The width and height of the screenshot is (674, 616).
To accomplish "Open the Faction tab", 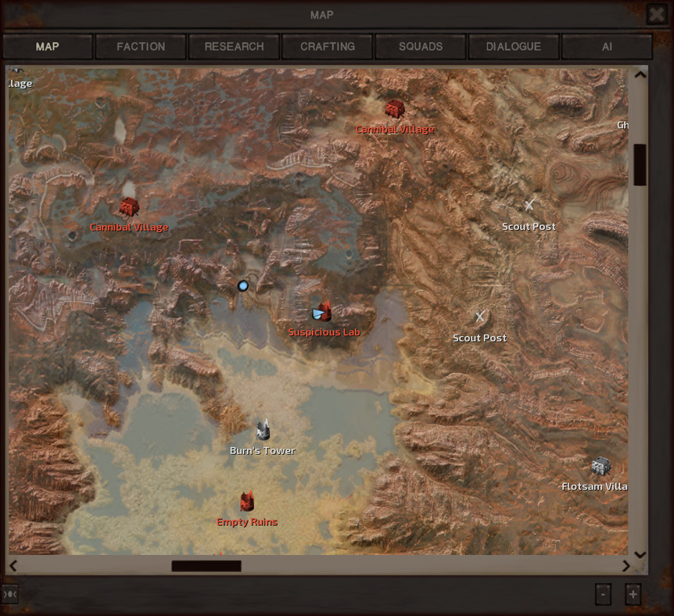I will (x=141, y=46).
